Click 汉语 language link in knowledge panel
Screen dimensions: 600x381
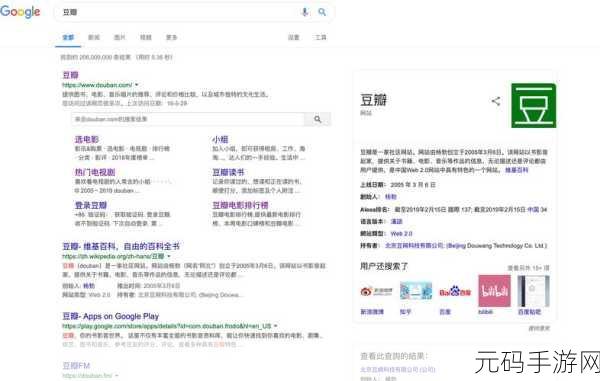396,221
